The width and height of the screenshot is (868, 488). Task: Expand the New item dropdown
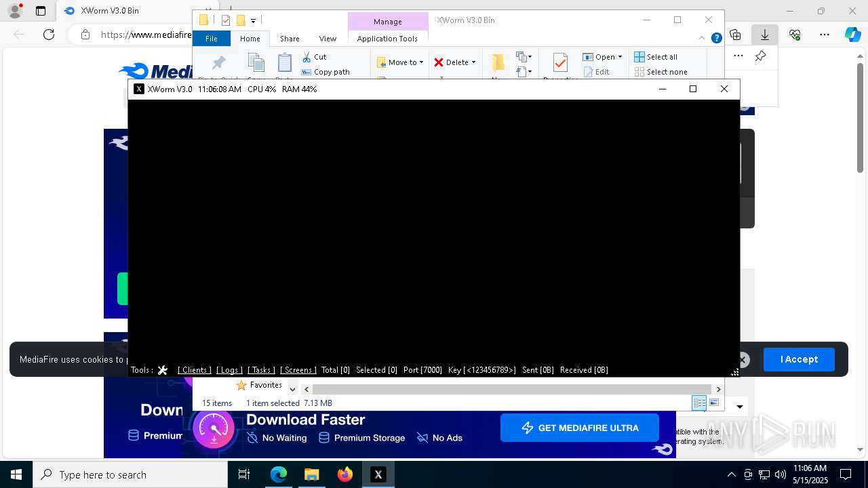coord(524,57)
